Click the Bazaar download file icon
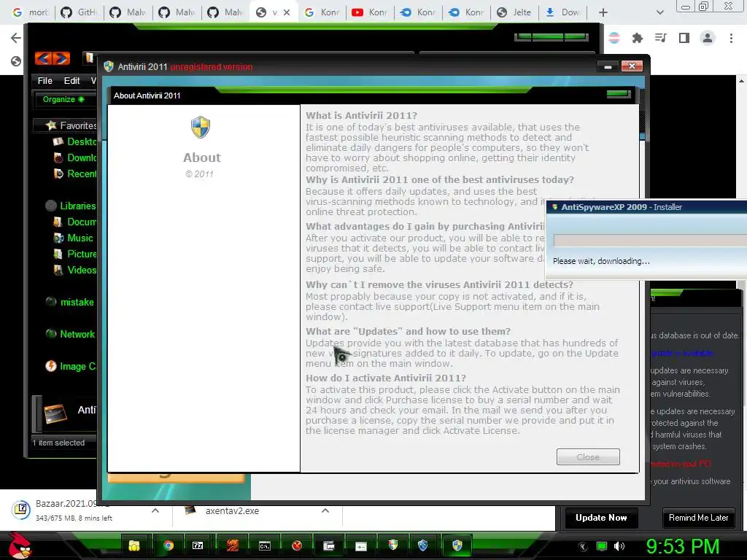The width and height of the screenshot is (747, 560). pos(21,510)
